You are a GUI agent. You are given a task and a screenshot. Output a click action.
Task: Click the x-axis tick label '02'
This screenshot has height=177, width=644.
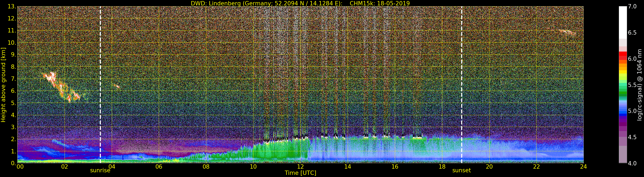coord(65,167)
